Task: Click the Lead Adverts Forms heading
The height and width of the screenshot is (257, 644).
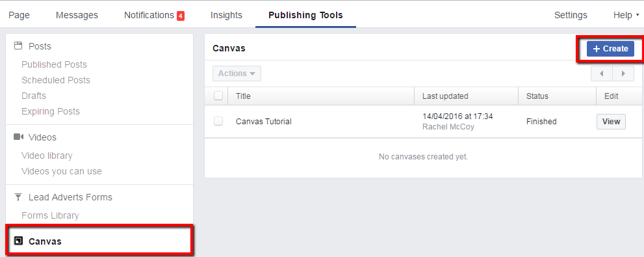Action: [x=70, y=197]
